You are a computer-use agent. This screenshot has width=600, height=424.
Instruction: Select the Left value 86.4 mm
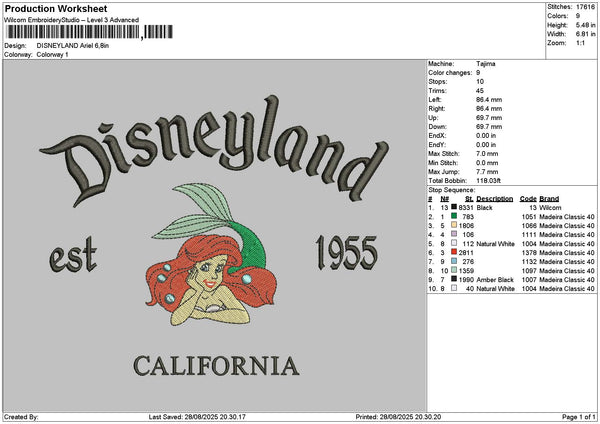489,99
